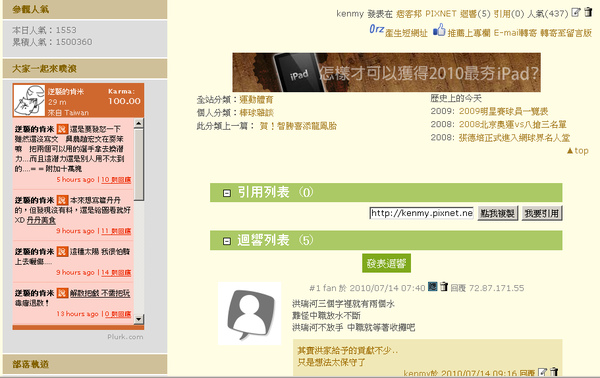
Task: Click the 5 hours ago plurk timestamp
Action: (75, 179)
